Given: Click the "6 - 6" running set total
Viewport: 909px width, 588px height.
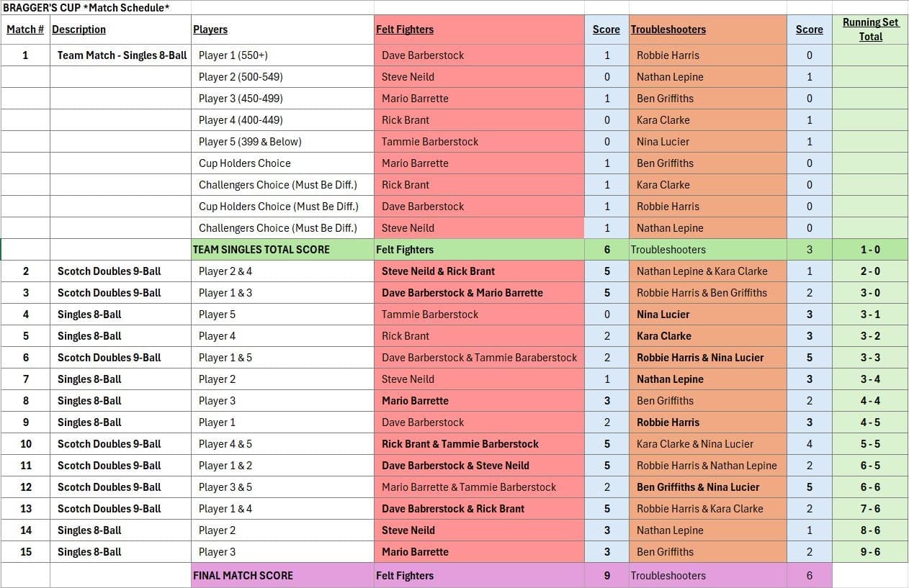Looking at the screenshot, I should (x=870, y=487).
